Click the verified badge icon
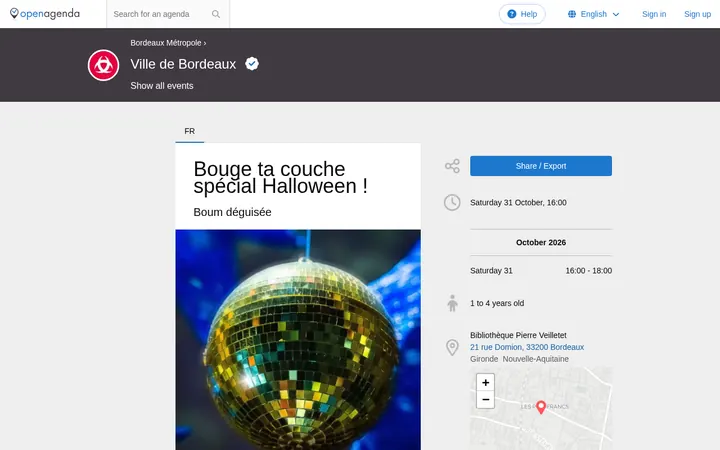The width and height of the screenshot is (720, 450). [252, 64]
